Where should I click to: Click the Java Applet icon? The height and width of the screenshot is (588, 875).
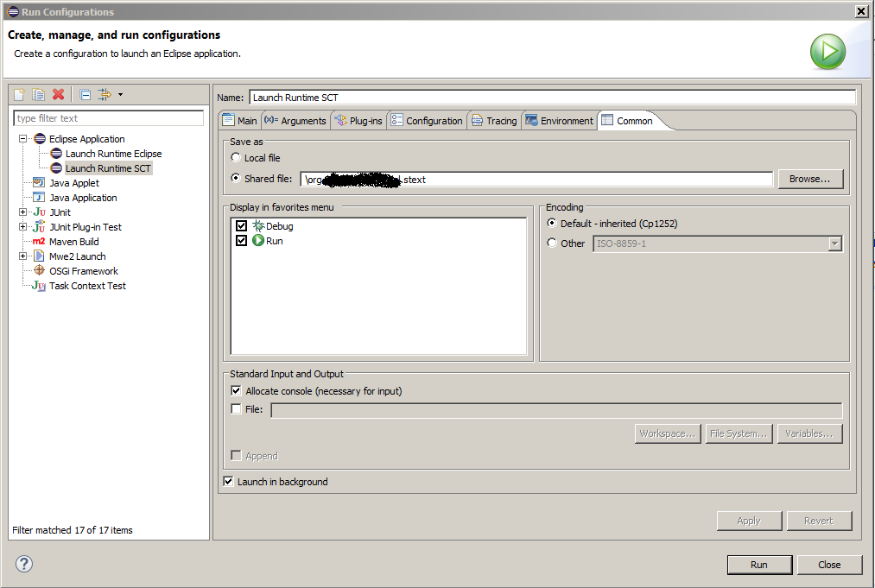click(39, 182)
